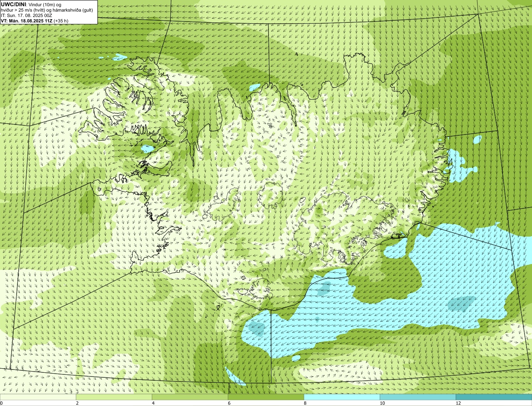Pick the light green 2–4 m/s legend color
532x406 pixels.
[x=114, y=397]
